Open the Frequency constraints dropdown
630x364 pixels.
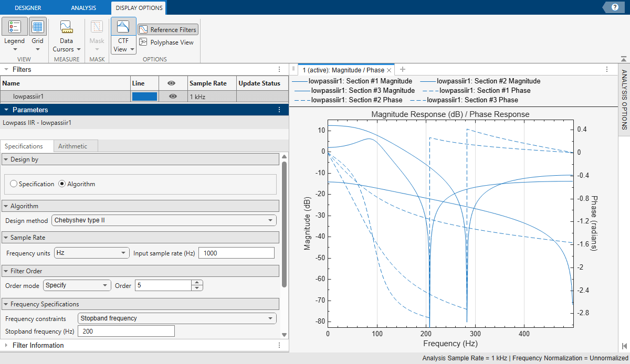(x=177, y=318)
